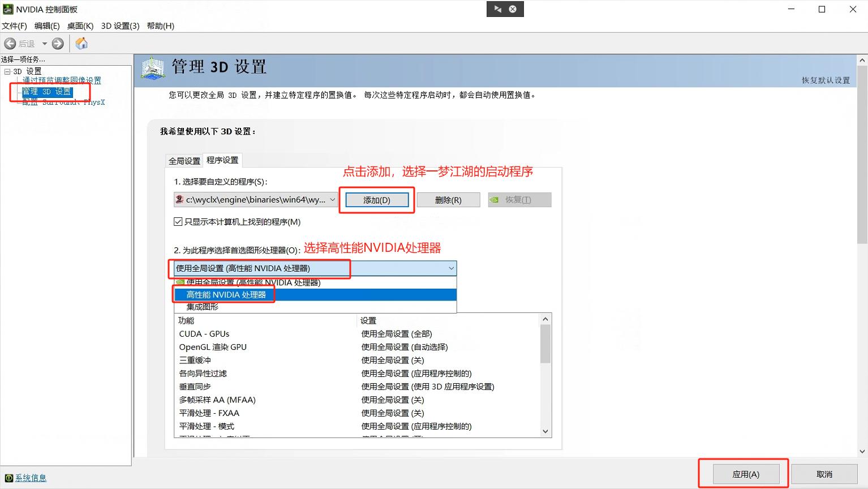Select the 平滑处理 - FXAA row
The image size is (868, 489).
click(357, 413)
